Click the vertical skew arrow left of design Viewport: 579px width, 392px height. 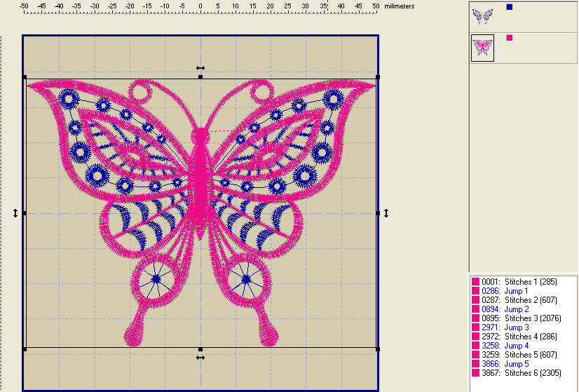click(x=15, y=213)
